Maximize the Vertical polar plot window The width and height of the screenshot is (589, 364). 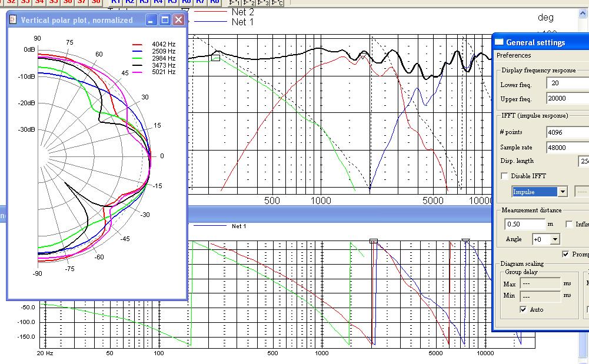click(165, 20)
